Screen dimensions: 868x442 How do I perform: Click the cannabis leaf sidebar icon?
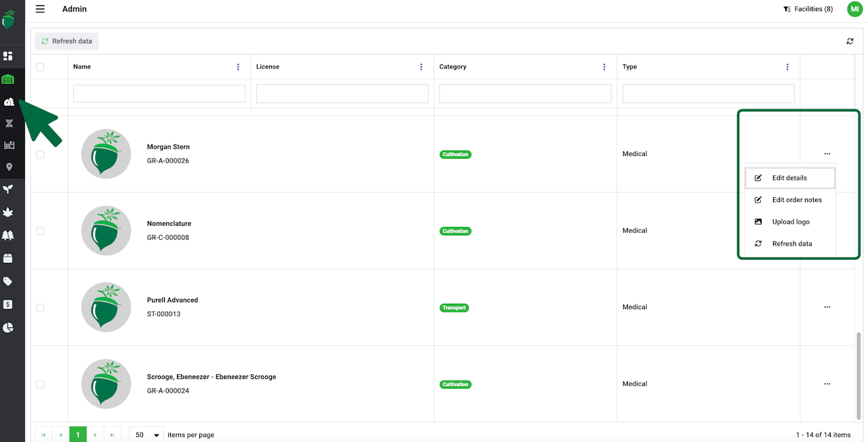(x=8, y=213)
